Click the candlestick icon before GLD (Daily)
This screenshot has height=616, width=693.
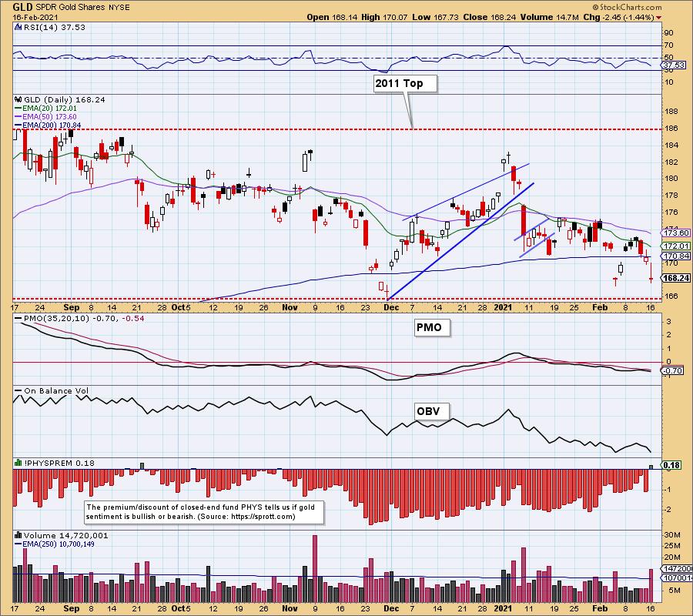(x=18, y=100)
